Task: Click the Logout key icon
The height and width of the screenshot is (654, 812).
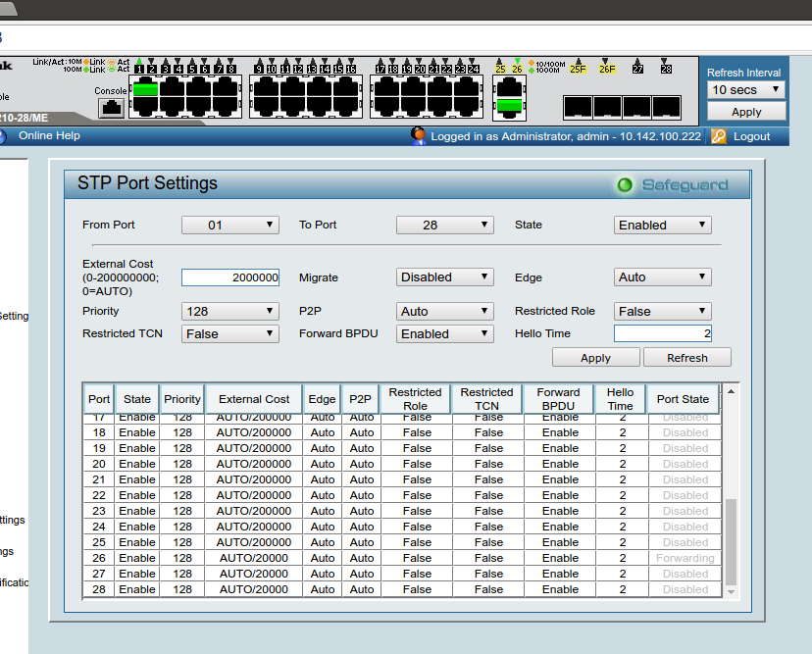Action: tap(718, 136)
